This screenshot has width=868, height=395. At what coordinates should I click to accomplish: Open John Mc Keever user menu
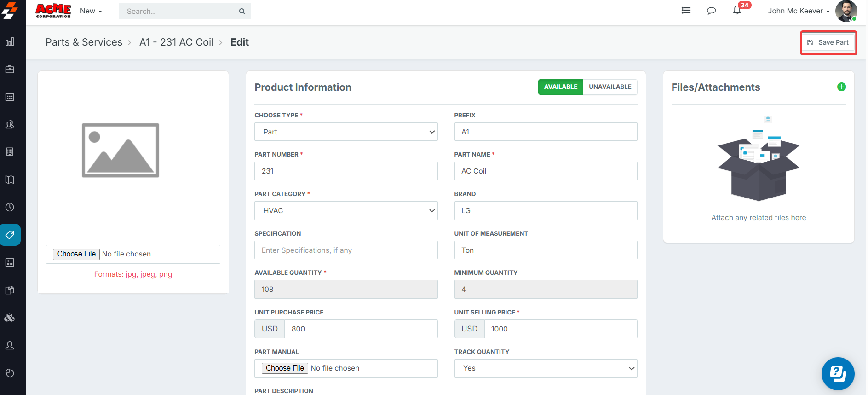[798, 11]
